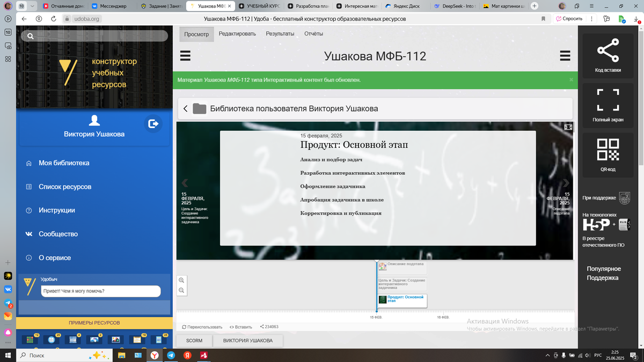This screenshot has height=362, width=644.
Task: Dismiss the green update notification
Action: click(x=571, y=79)
